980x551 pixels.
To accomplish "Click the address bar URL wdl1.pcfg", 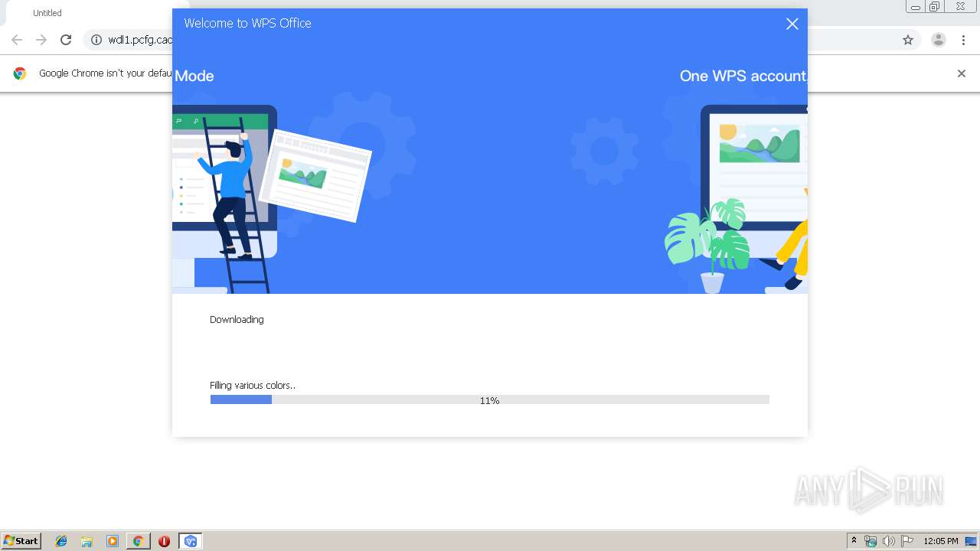I will tap(140, 40).
